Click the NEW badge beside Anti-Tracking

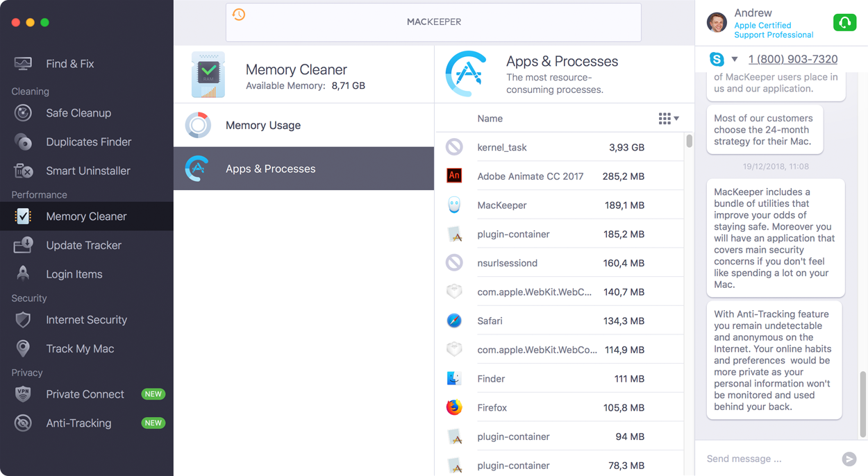point(153,423)
